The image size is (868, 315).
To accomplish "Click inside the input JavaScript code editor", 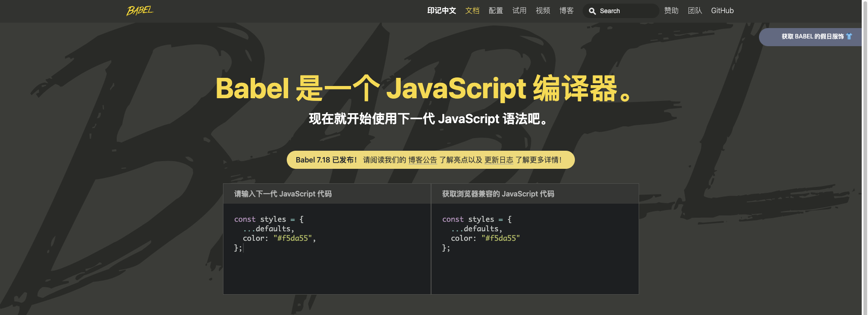I will coord(327,249).
